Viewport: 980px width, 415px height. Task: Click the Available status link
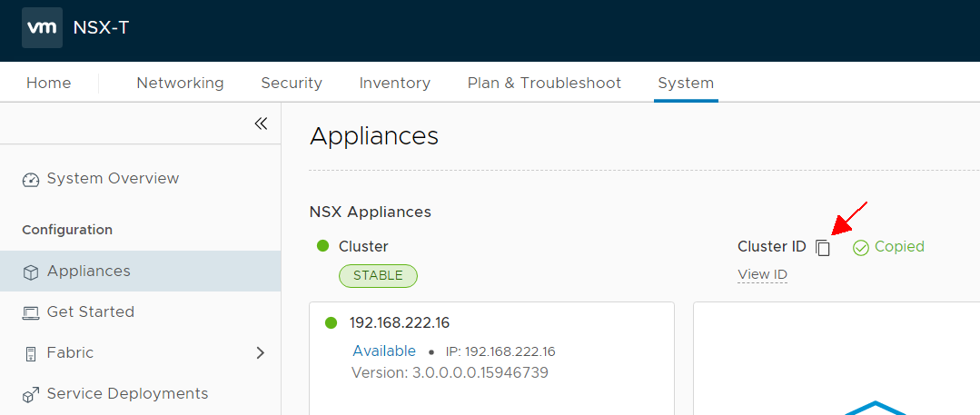(384, 351)
